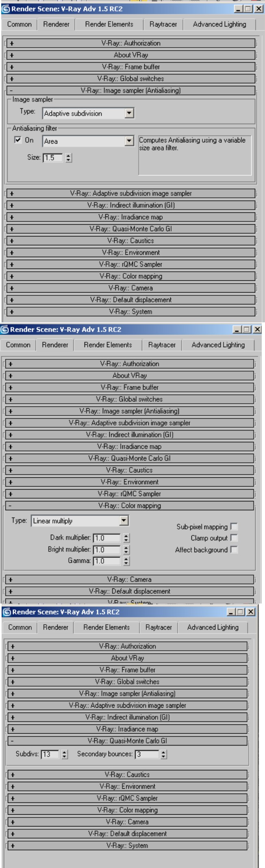
Task: Expand About VRay in the Image sampler window
Action: [131, 55]
